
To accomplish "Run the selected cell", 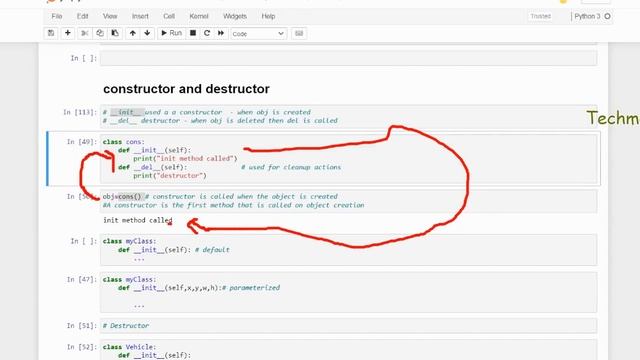I will [x=171, y=33].
